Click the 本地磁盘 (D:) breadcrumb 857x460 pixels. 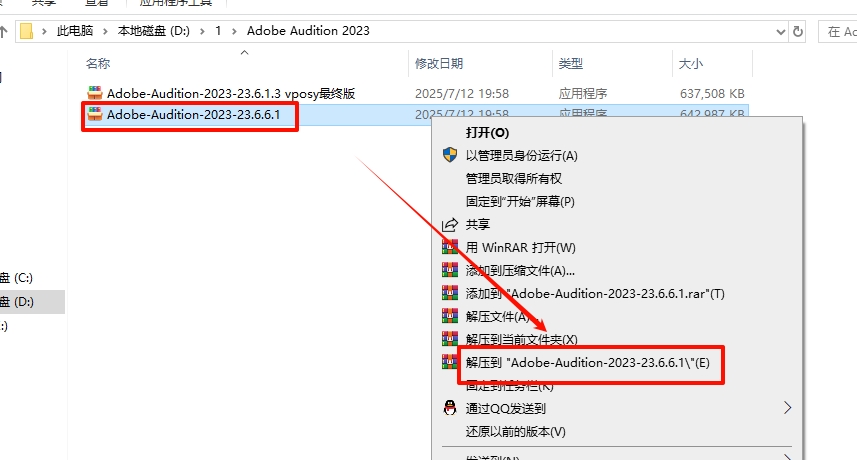click(x=154, y=31)
